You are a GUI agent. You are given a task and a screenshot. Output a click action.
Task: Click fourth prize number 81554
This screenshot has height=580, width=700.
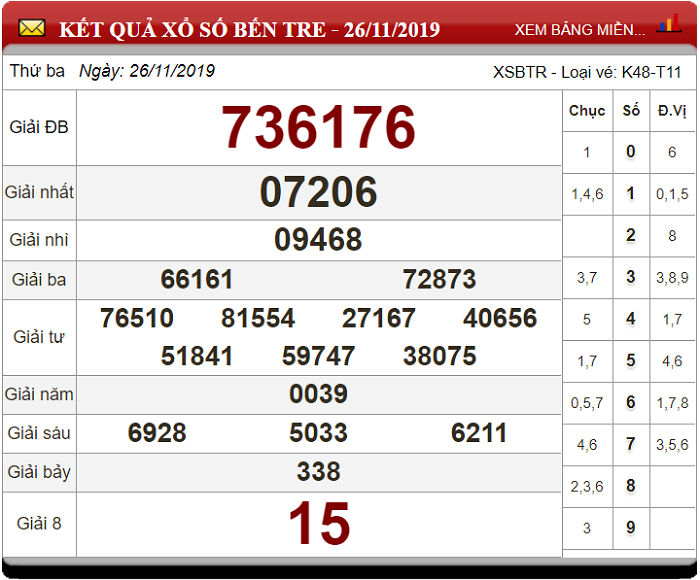258,318
